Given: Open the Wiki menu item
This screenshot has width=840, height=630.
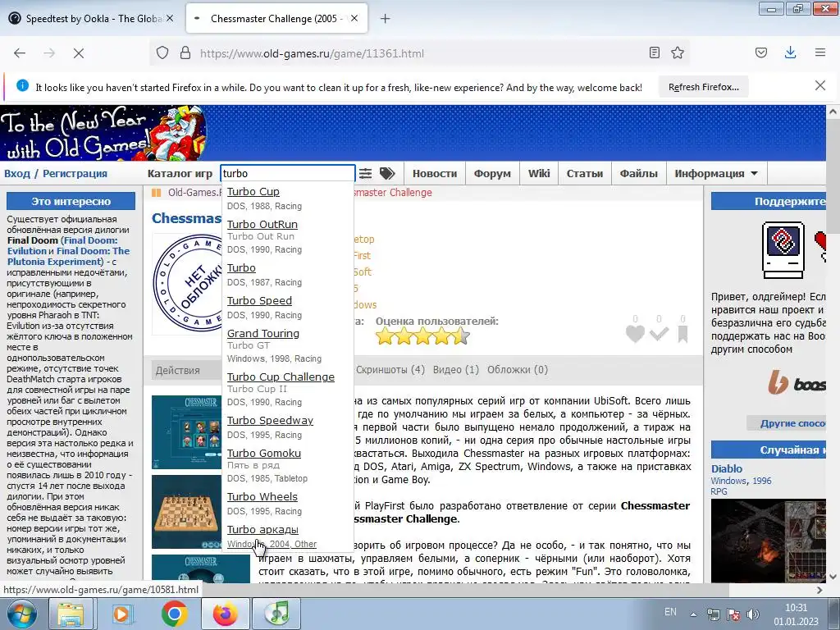Looking at the screenshot, I should click(539, 174).
